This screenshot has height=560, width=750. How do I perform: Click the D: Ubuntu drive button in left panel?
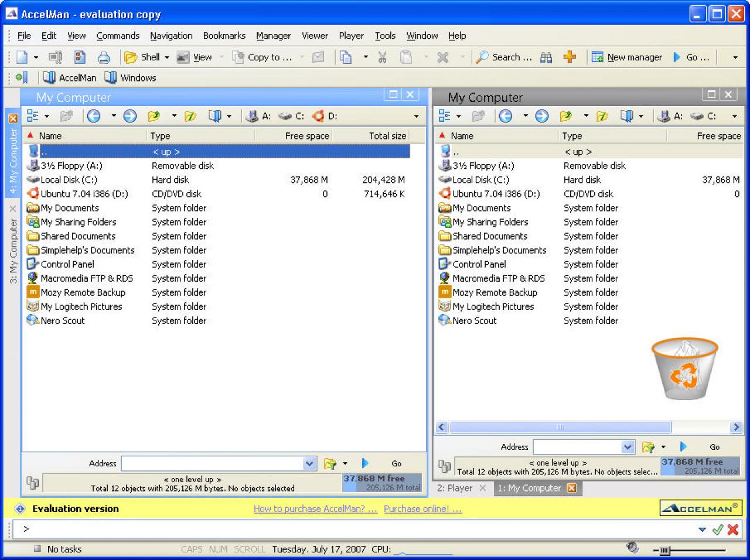click(x=325, y=116)
